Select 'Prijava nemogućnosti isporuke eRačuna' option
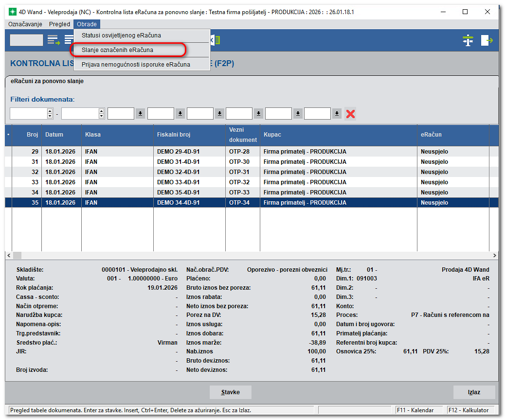This screenshot has width=505, height=420. tap(136, 64)
